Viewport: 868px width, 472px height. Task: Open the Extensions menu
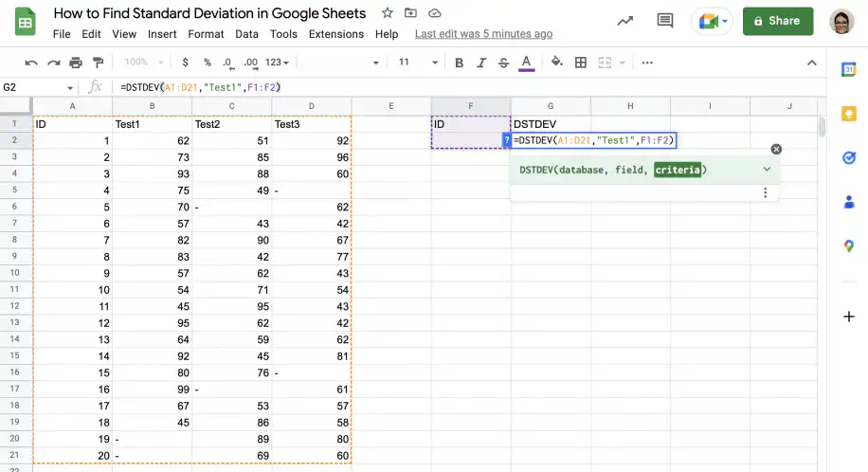click(336, 34)
